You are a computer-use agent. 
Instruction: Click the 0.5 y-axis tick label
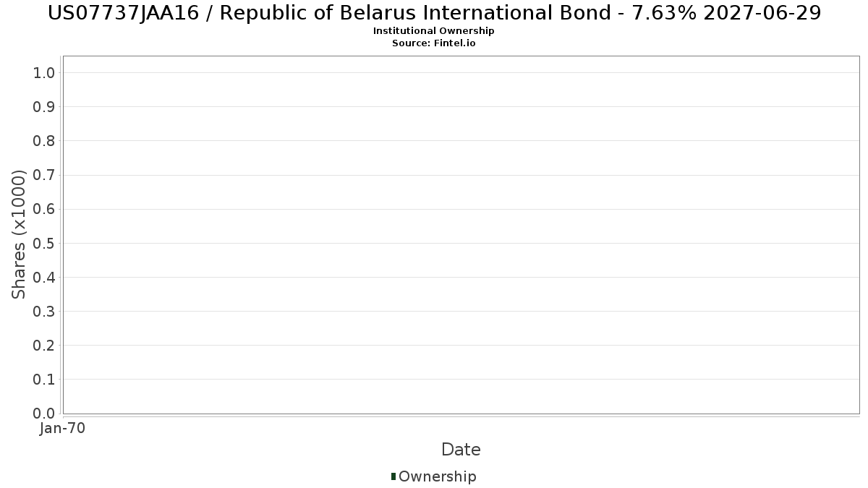44,243
